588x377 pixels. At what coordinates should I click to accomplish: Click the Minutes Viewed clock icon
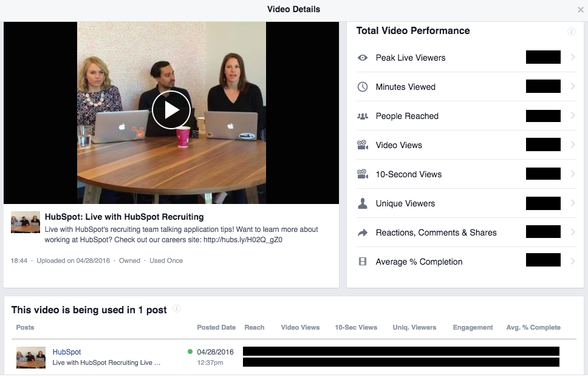pos(363,87)
